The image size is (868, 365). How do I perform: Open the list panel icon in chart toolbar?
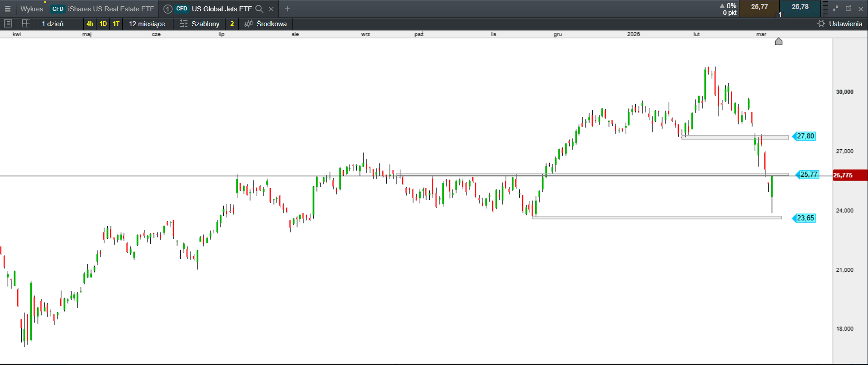(x=8, y=24)
